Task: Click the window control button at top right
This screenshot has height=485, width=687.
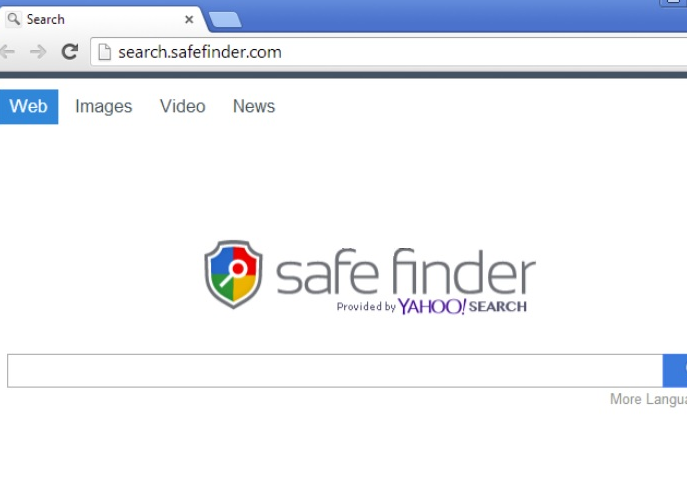Action: click(673, 3)
